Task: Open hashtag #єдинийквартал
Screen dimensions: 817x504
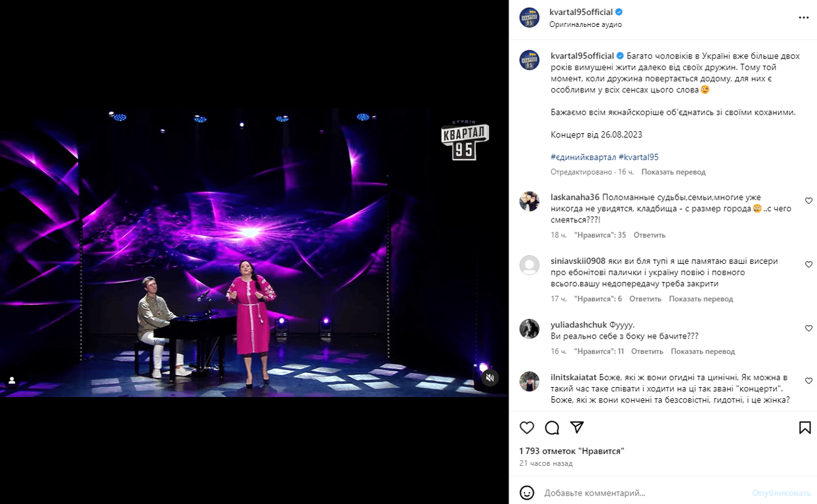Action: pos(583,157)
